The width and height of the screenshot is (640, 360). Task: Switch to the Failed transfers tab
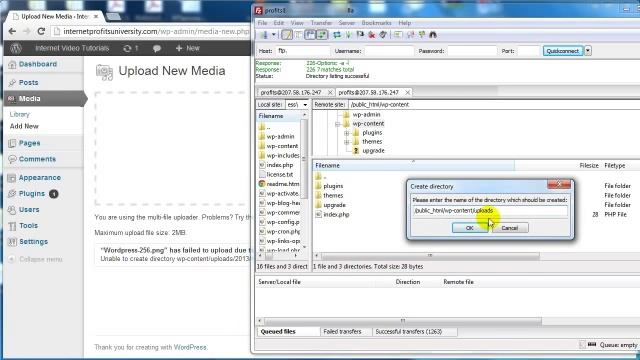pyautogui.click(x=342, y=332)
